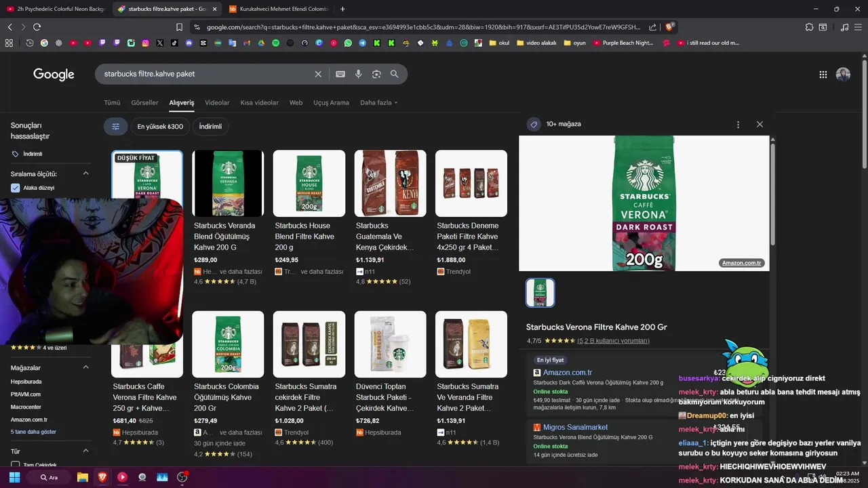Select Verona thumbnail in product panel
868x488 pixels.
pos(540,293)
